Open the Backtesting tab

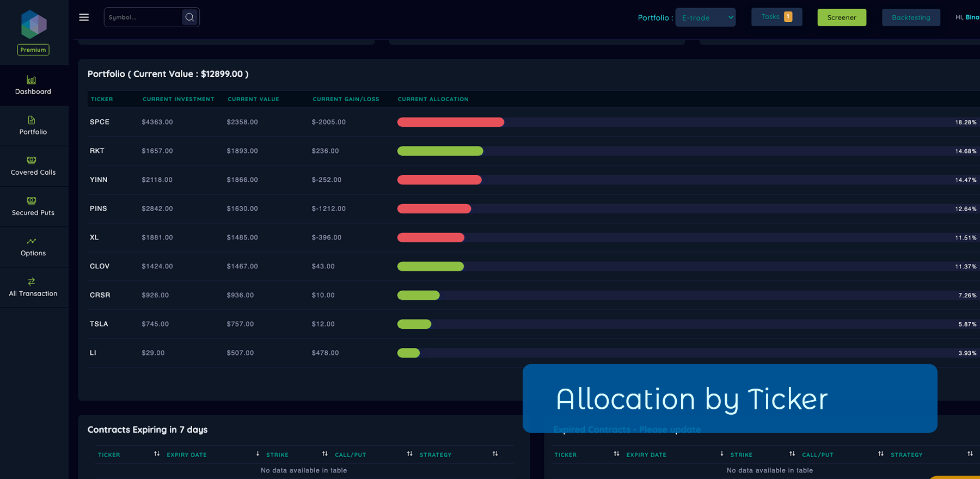(911, 17)
